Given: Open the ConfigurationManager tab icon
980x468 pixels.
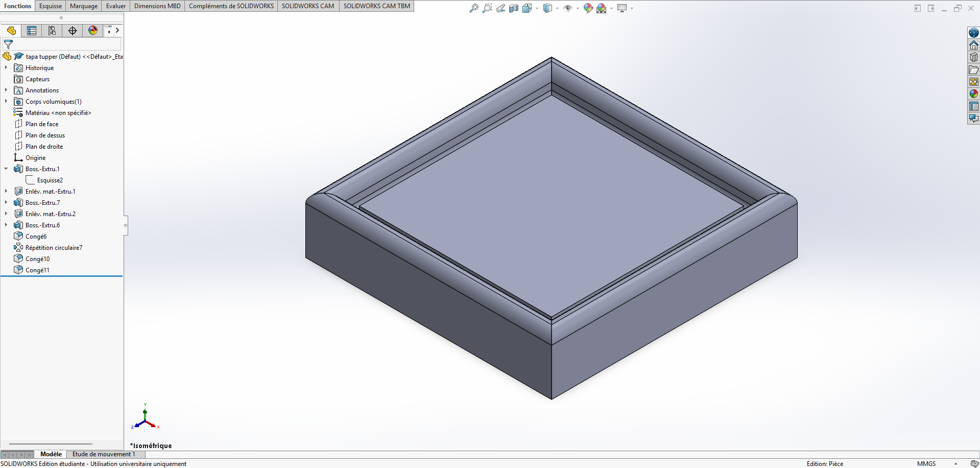Looking at the screenshot, I should 52,31.
